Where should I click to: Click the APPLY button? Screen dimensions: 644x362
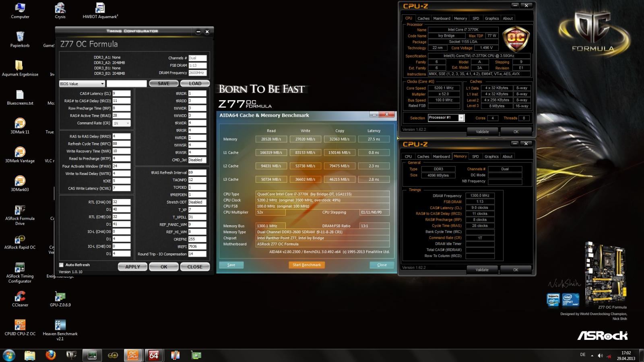pyautogui.click(x=132, y=267)
